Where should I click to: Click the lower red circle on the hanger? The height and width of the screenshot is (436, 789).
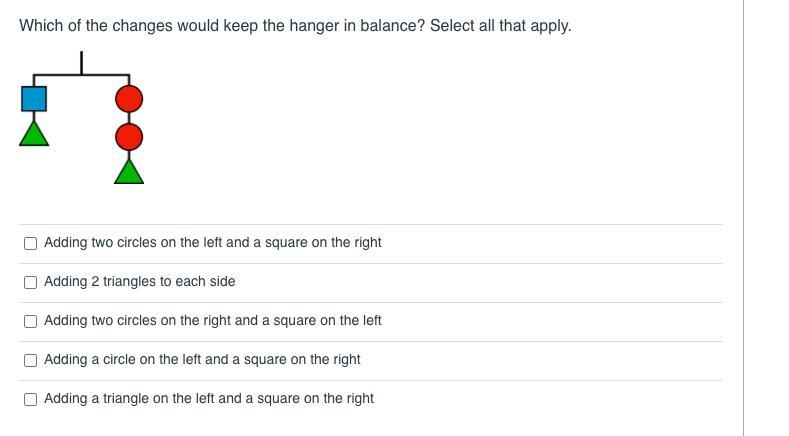click(129, 136)
